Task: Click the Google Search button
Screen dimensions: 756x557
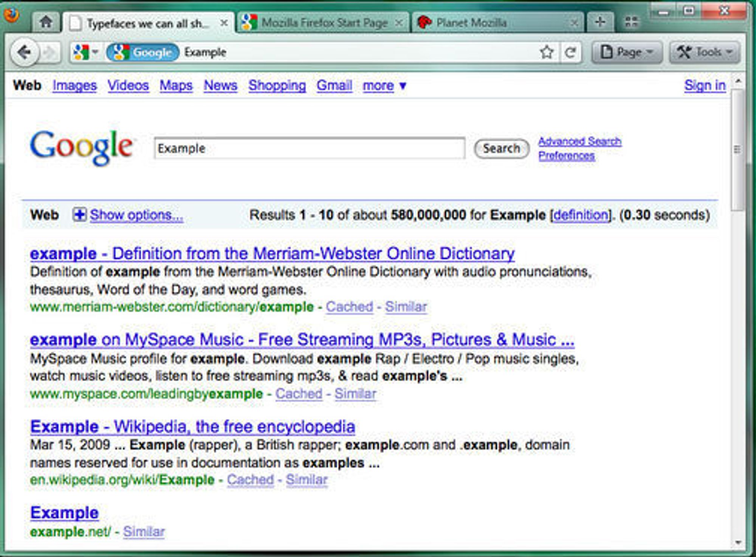Action: (501, 149)
